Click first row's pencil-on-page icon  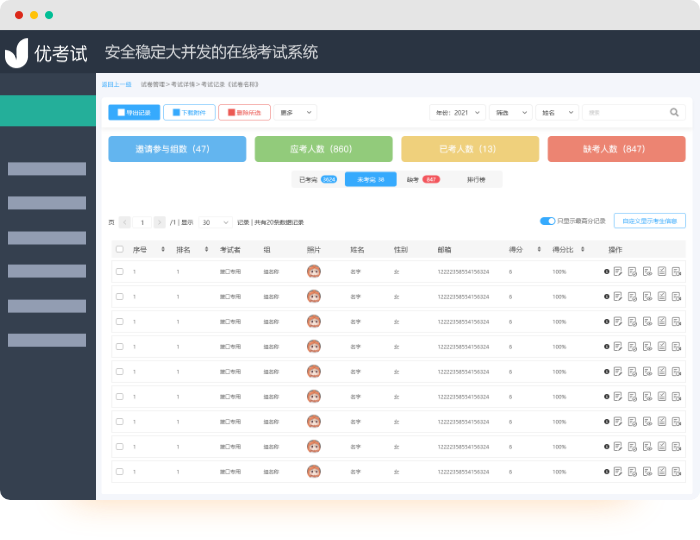(x=662, y=271)
